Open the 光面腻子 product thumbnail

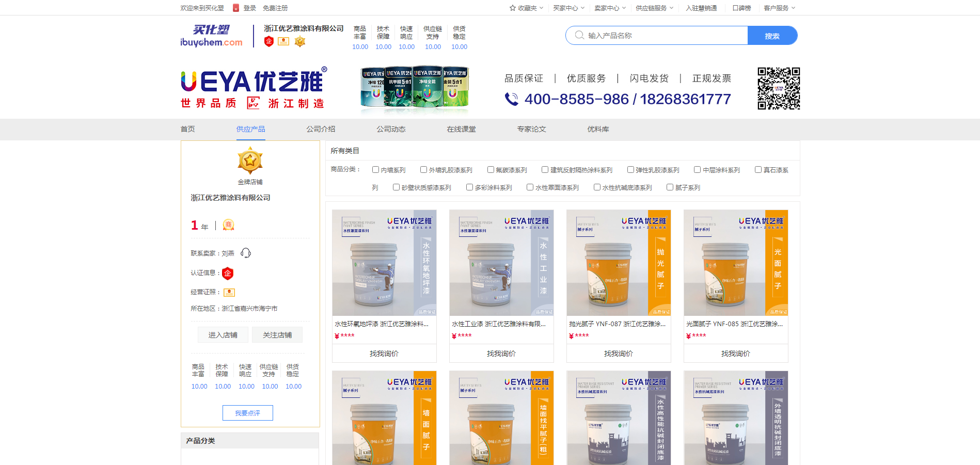pyautogui.click(x=736, y=263)
